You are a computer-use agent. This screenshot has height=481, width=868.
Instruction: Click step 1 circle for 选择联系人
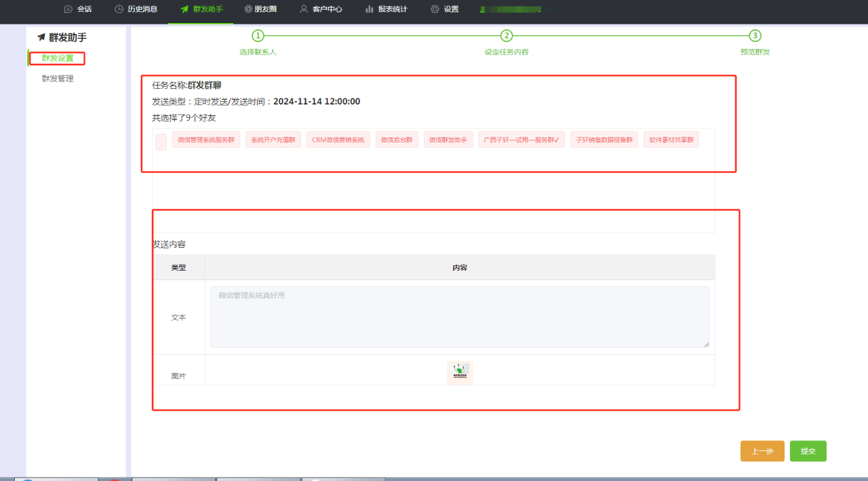point(258,36)
